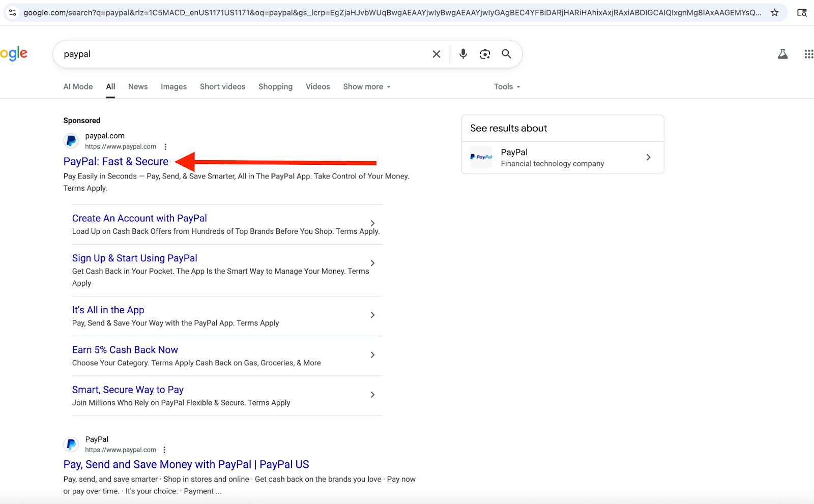814x504 pixels.
Task: Switch to the News tab
Action: 138,86
